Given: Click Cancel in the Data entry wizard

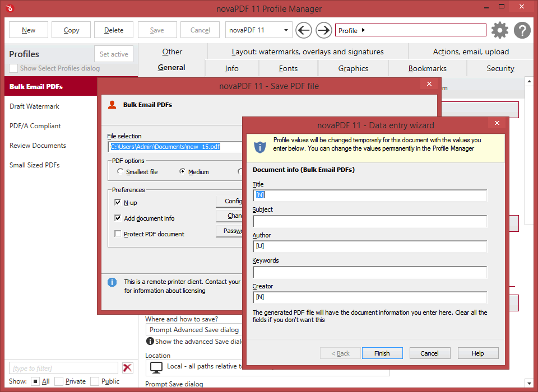Looking at the screenshot, I should click(430, 353).
